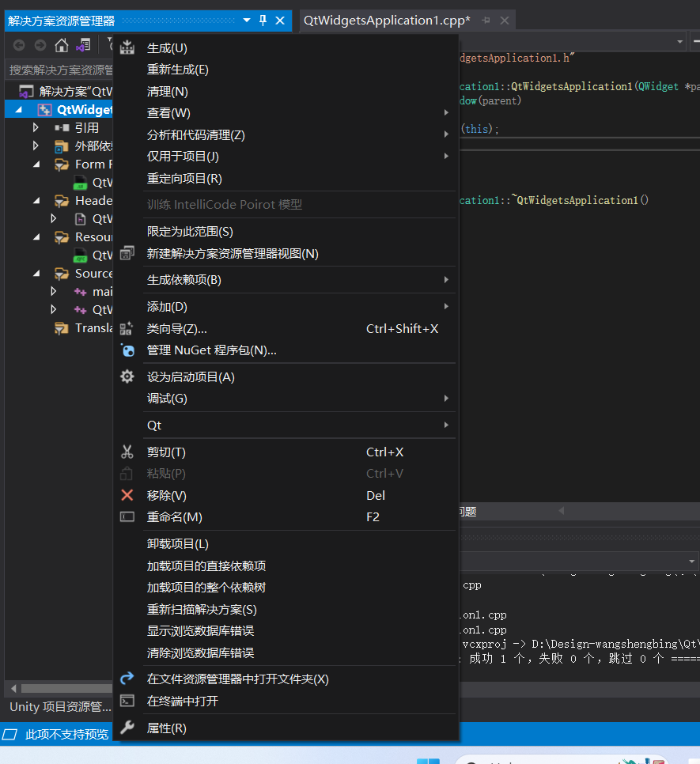Screen dimensions: 700x764
Task: Click the open-folder arrow icon in menu
Action: 127,679
